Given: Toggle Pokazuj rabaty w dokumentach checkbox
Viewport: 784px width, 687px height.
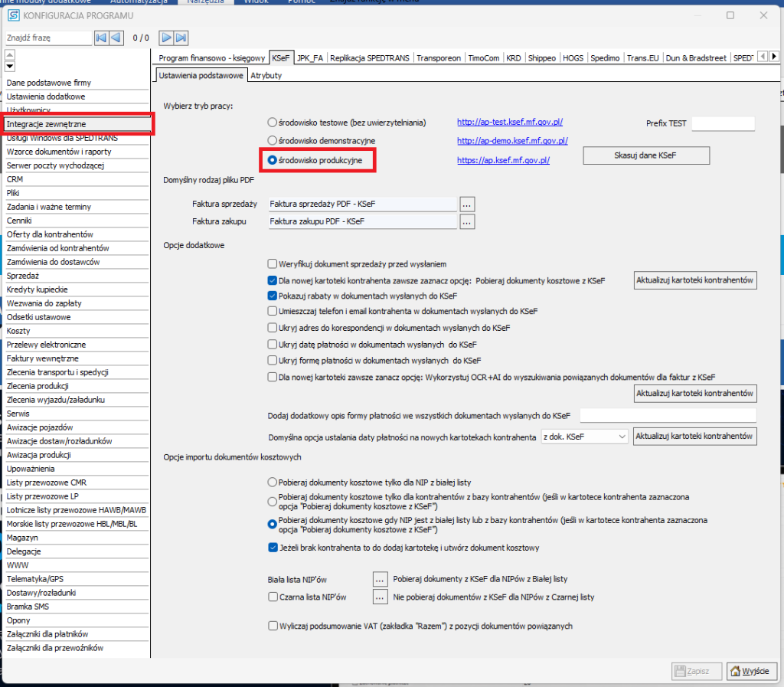Looking at the screenshot, I should coord(273,296).
